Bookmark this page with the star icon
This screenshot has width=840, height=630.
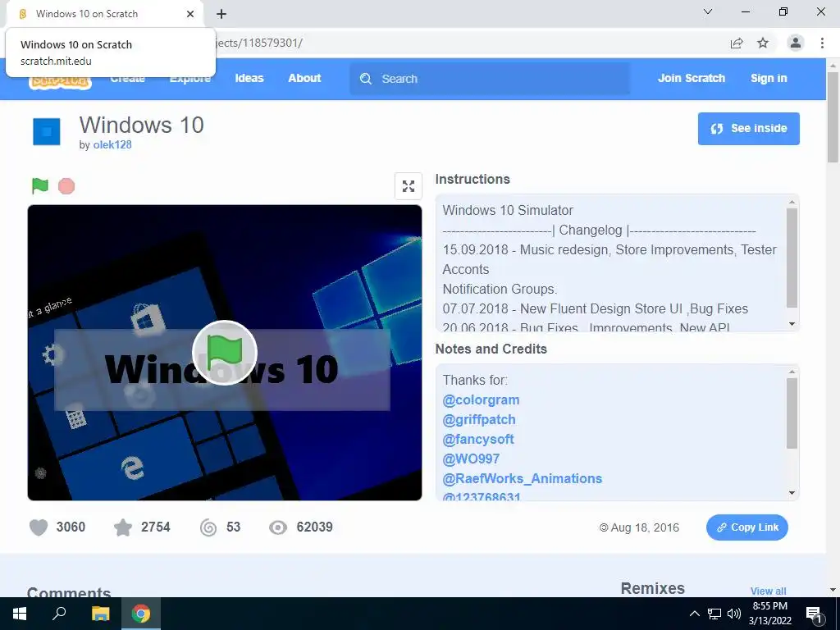pos(763,43)
